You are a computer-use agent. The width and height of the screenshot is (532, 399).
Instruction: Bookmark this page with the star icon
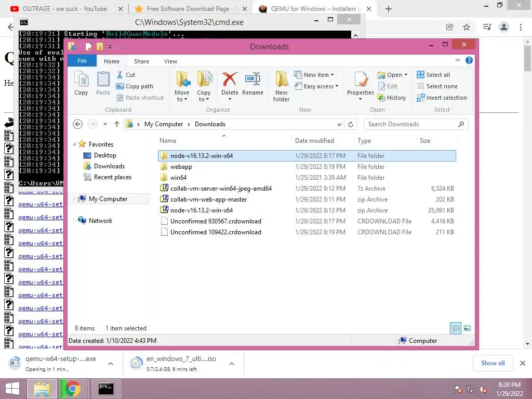(x=467, y=27)
